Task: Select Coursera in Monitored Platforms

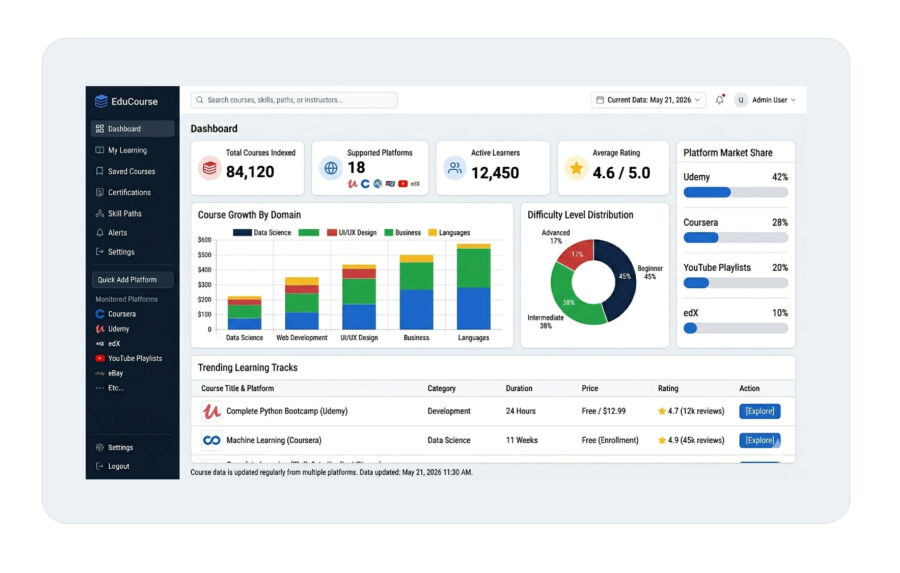Action: pos(122,314)
